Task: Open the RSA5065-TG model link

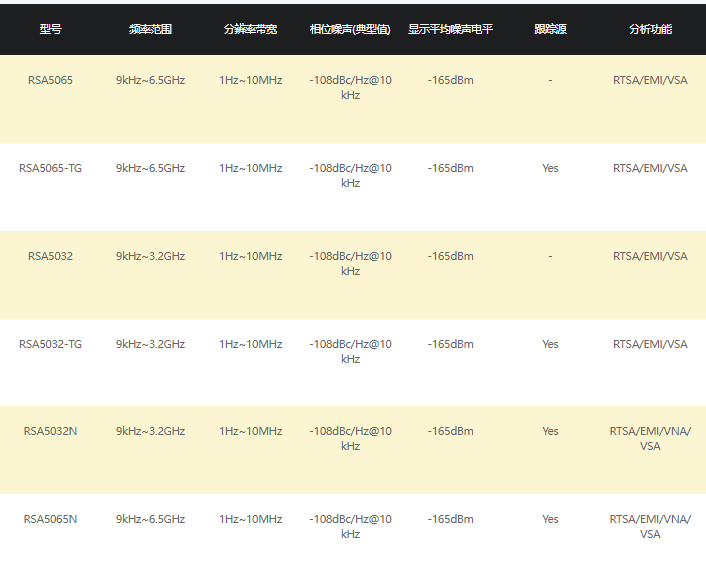Action: 50,168
